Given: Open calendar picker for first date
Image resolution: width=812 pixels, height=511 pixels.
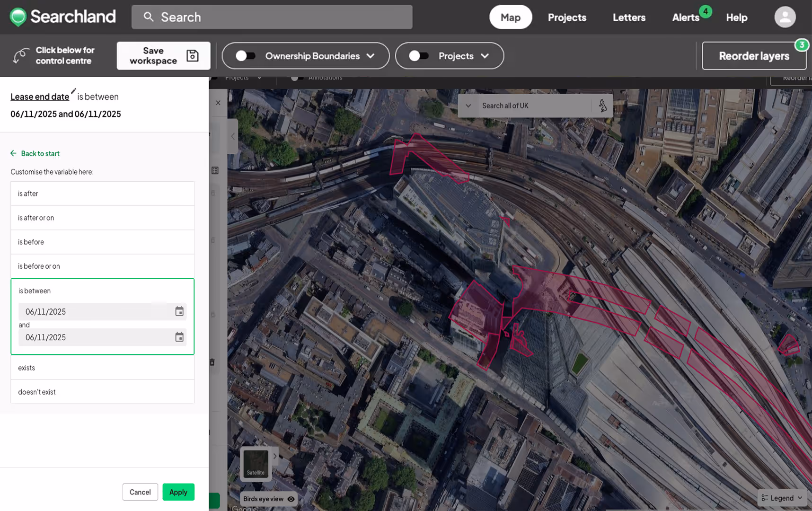Looking at the screenshot, I should pyautogui.click(x=179, y=311).
